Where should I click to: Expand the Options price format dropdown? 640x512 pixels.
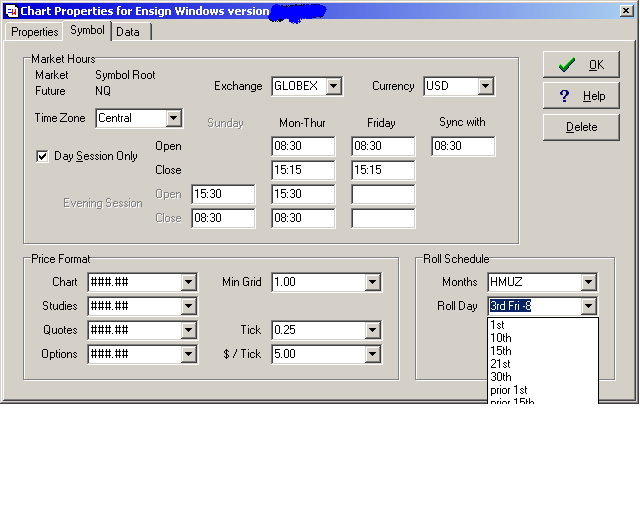pyautogui.click(x=189, y=354)
